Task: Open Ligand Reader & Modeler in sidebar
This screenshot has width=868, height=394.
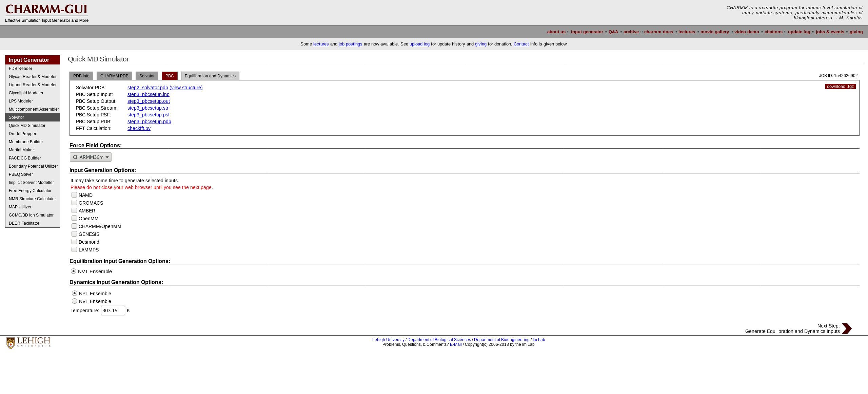Action: click(33, 85)
